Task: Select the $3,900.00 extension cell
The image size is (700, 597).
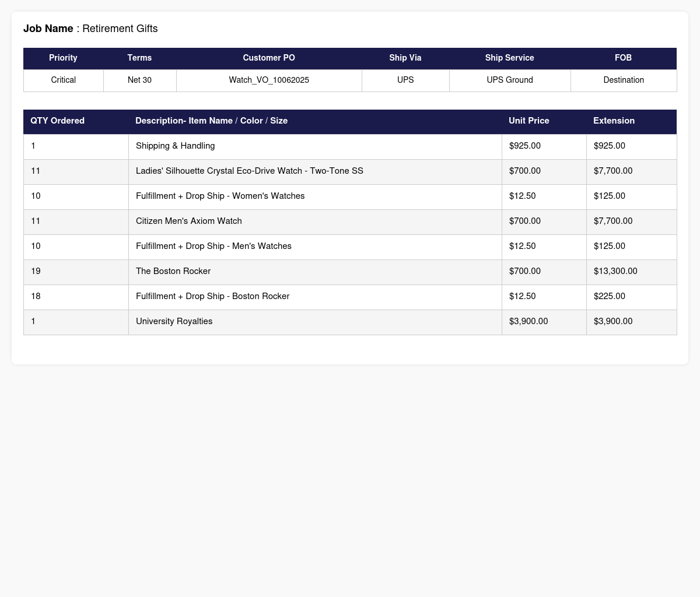Action: (x=632, y=322)
